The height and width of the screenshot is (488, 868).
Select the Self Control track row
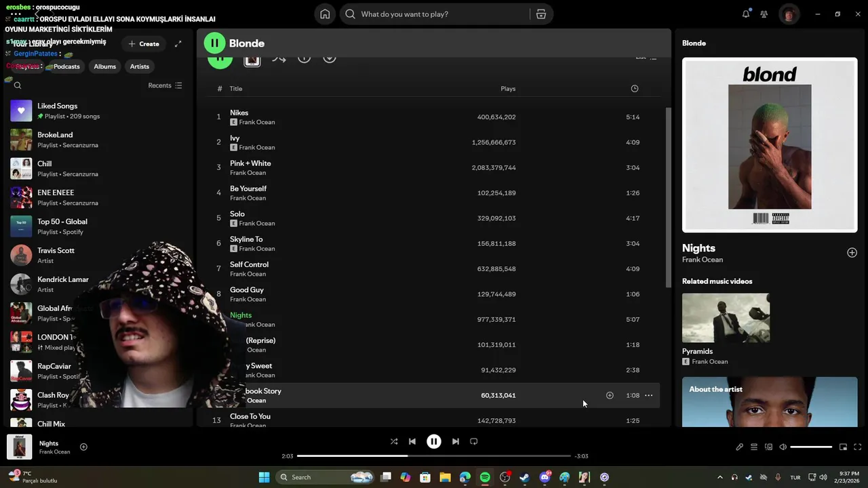pos(434,269)
